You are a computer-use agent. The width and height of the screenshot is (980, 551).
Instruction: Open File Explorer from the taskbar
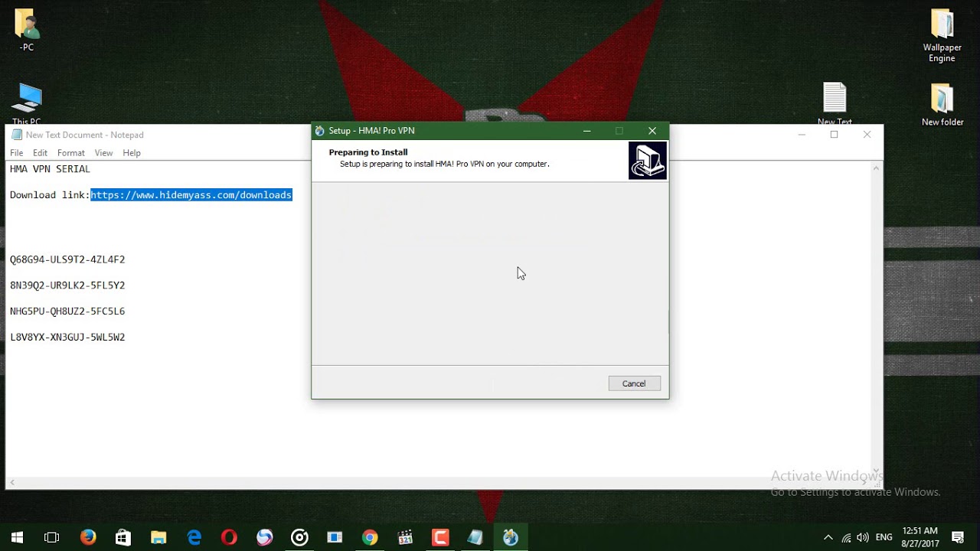pyautogui.click(x=158, y=538)
